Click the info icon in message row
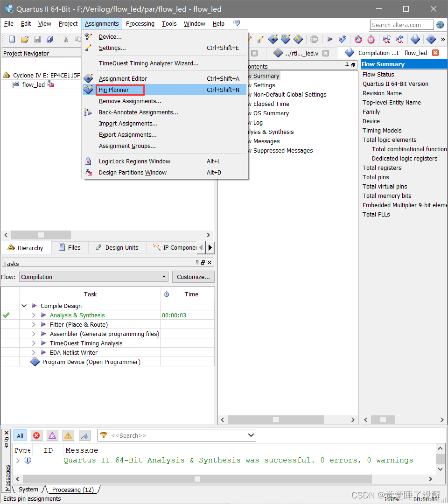 [28, 460]
